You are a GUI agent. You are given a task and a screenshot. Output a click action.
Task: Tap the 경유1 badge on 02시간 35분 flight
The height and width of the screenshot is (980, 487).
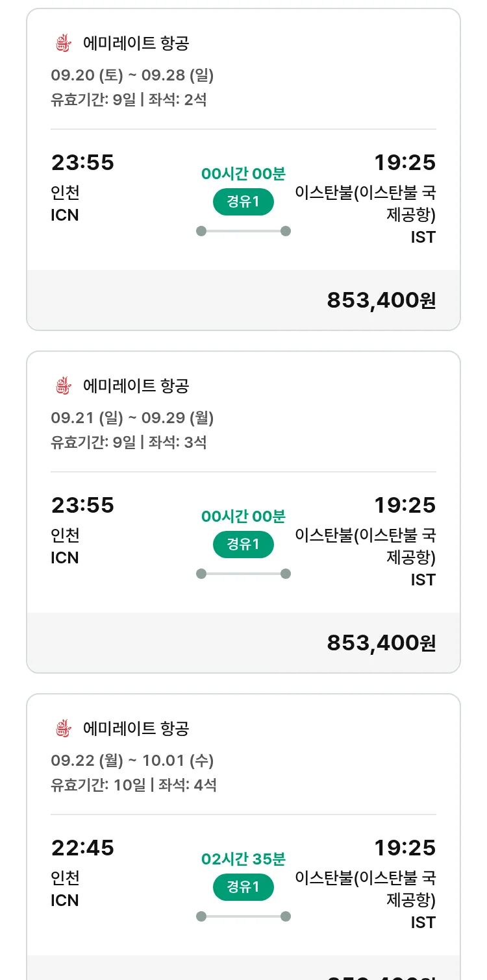(x=243, y=887)
